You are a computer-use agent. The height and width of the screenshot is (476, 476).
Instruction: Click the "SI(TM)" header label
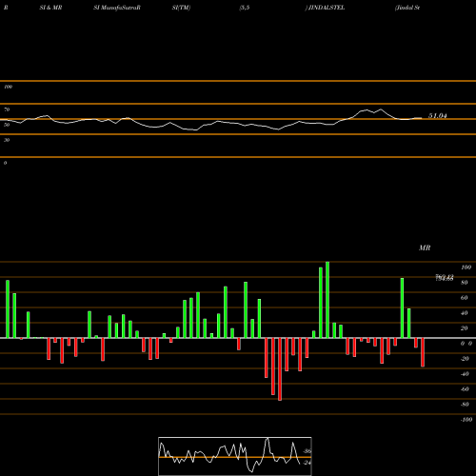point(181,8)
